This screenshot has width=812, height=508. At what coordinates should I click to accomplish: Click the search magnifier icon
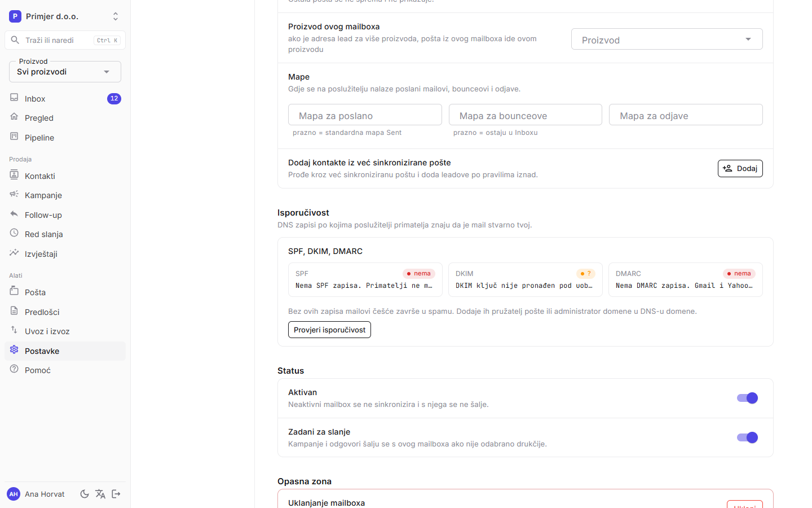(x=15, y=40)
